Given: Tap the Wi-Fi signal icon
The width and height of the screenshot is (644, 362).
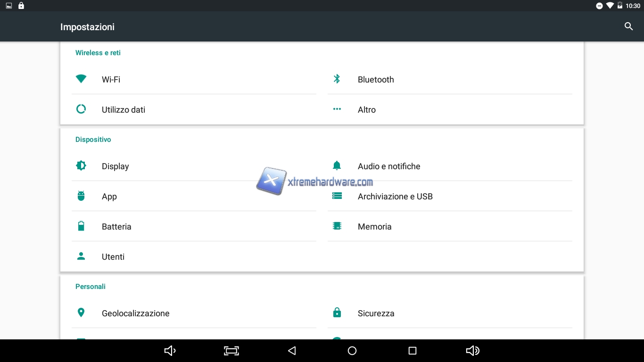Looking at the screenshot, I should (81, 79).
